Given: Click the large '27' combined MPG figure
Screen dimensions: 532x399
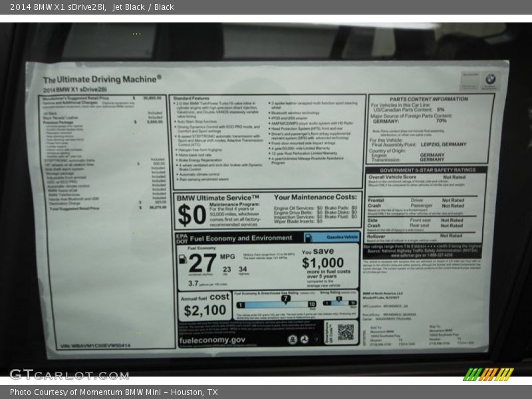Looking at the screenshot, I should tap(202, 263).
